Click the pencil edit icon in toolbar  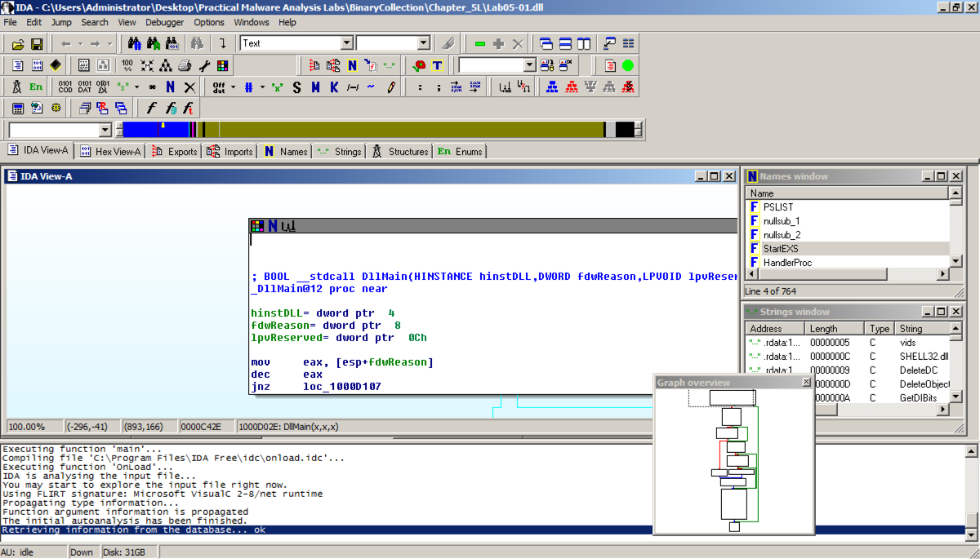pyautogui.click(x=391, y=87)
